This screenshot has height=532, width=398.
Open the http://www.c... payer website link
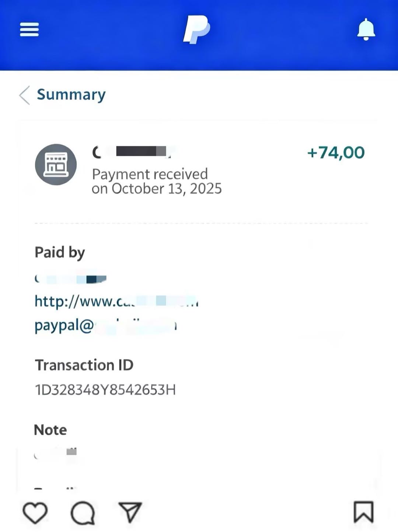(x=116, y=301)
